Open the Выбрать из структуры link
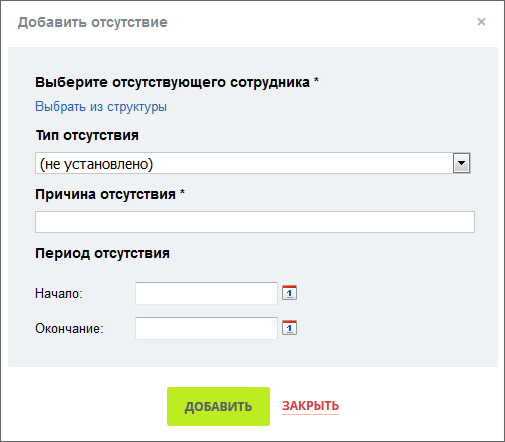The image size is (505, 442). 101,107
